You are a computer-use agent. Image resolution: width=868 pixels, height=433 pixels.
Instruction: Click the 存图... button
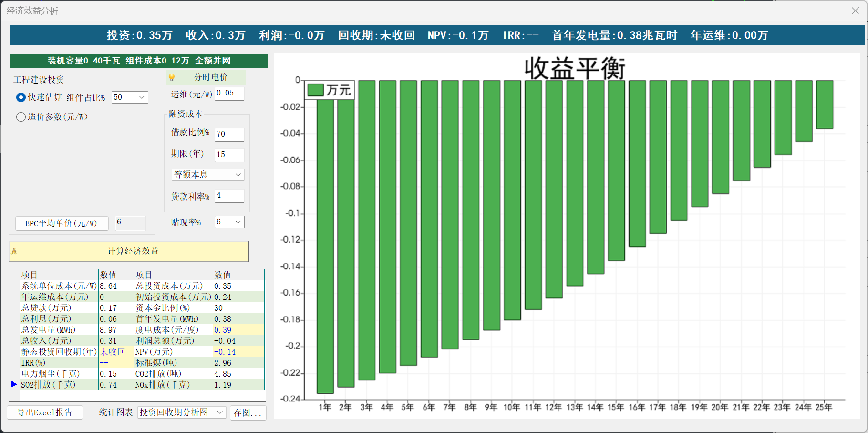coord(248,412)
